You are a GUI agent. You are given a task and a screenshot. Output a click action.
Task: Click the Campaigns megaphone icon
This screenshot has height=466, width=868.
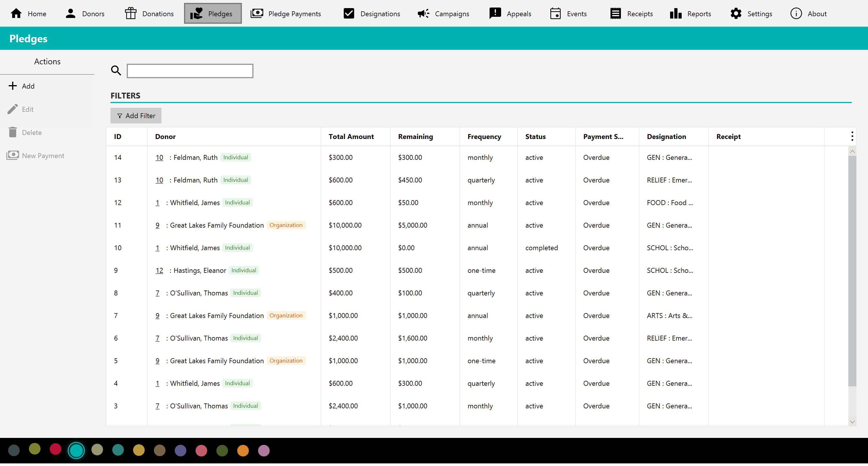click(x=423, y=14)
